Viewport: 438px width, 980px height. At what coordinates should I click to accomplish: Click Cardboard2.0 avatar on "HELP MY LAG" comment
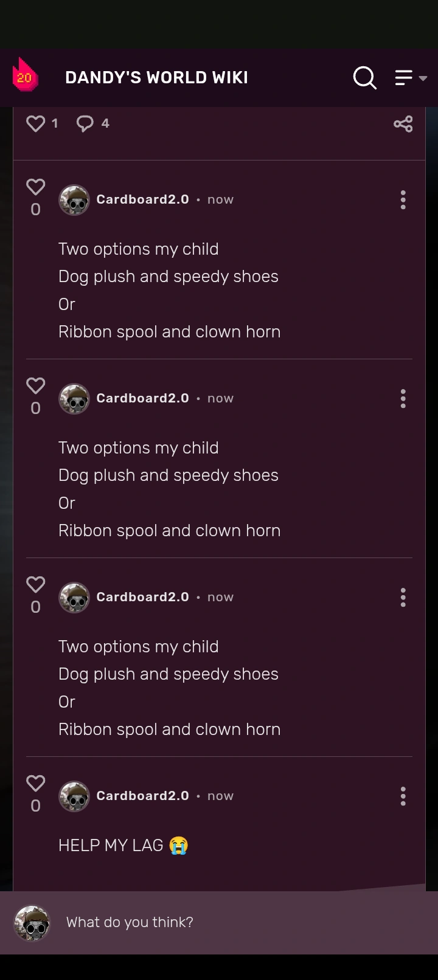pyautogui.click(x=74, y=796)
